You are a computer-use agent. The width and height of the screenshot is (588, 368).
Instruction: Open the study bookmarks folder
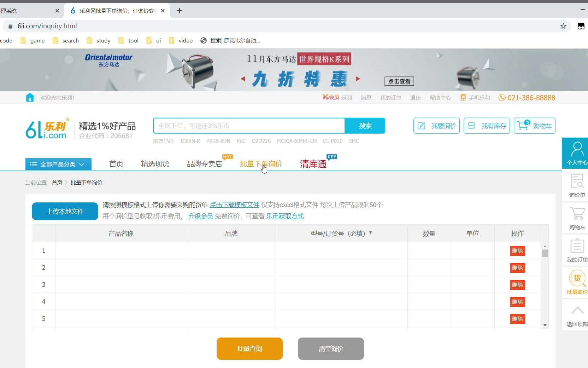(99, 41)
